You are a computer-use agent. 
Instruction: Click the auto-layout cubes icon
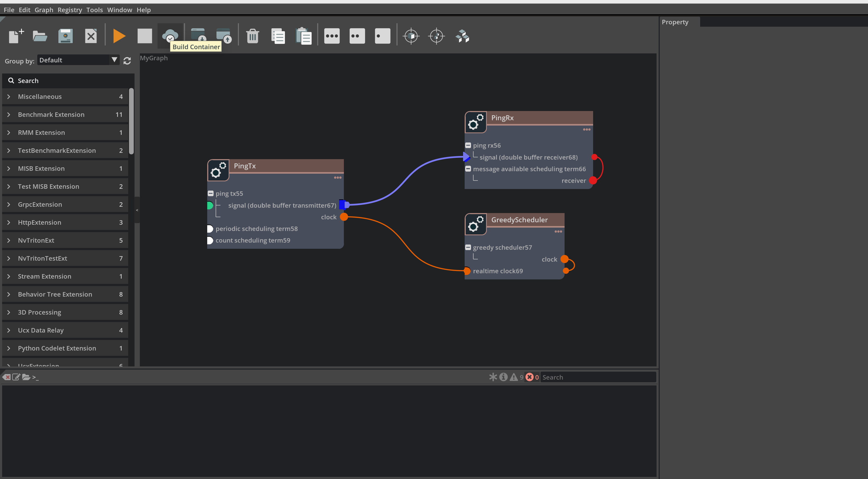coord(462,36)
